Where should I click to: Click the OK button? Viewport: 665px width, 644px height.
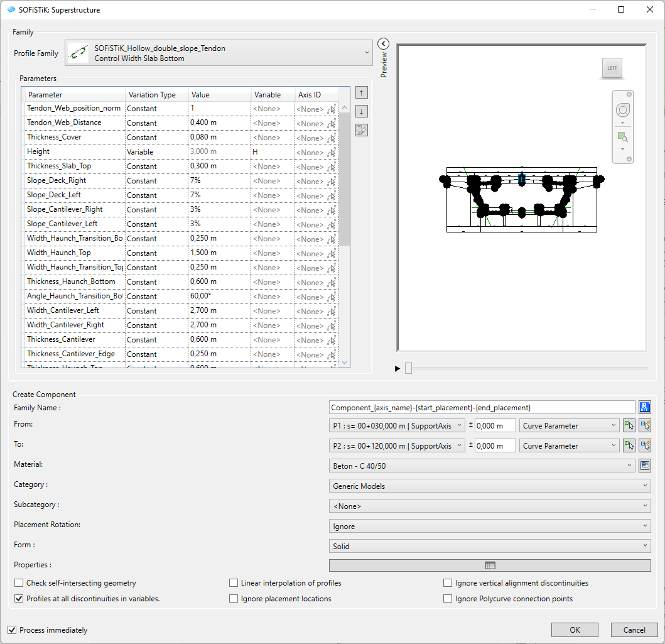pyautogui.click(x=575, y=630)
